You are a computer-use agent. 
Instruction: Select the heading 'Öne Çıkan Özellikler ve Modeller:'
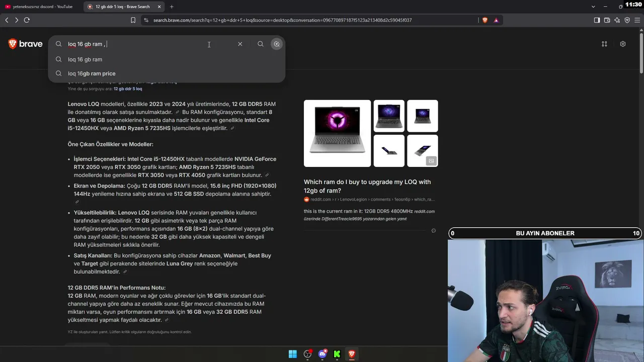click(x=111, y=144)
